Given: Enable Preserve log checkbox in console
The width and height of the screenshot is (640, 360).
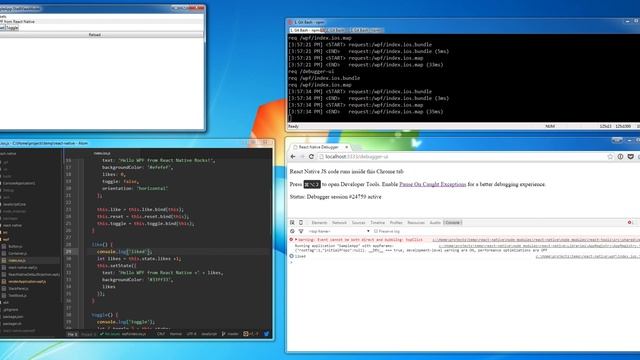Looking at the screenshot, I should (x=376, y=231).
